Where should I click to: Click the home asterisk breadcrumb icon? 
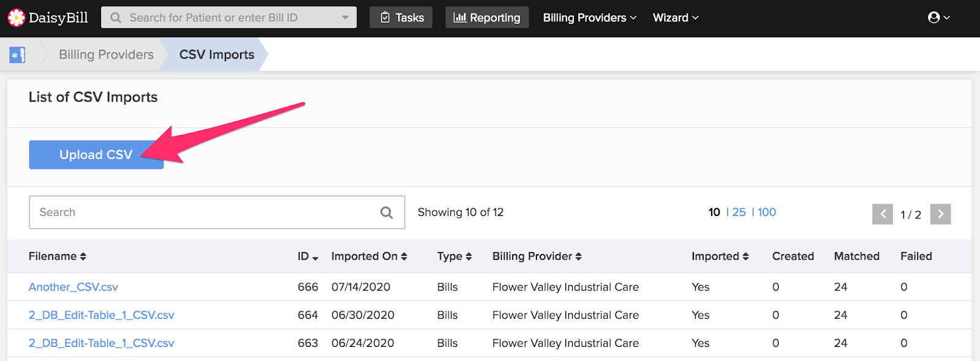17,55
